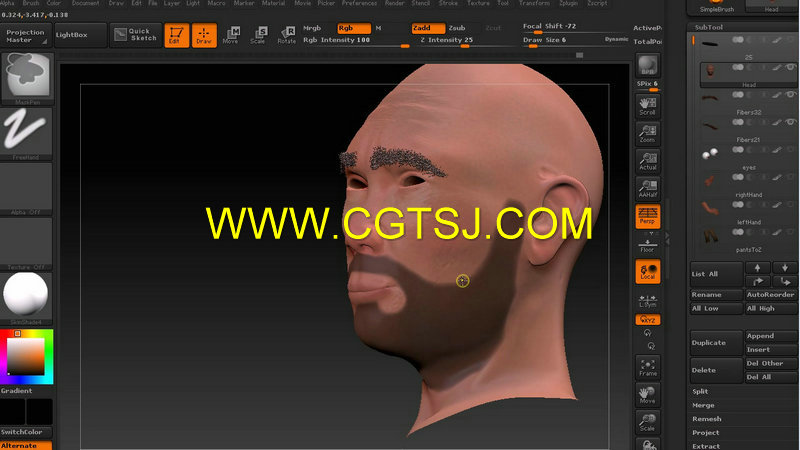800x450 pixels.
Task: Select the SimpleBrush tool thumbnail
Action: tap(716, 6)
